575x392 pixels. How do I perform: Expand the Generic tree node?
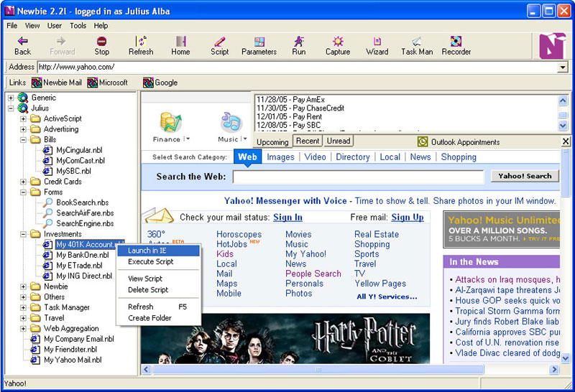pyautogui.click(x=11, y=98)
